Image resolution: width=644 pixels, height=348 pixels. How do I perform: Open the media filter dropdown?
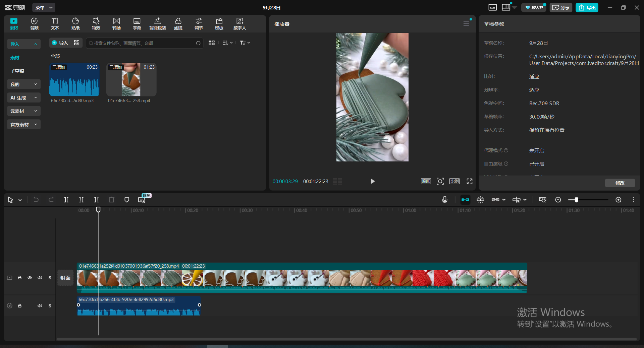point(245,43)
